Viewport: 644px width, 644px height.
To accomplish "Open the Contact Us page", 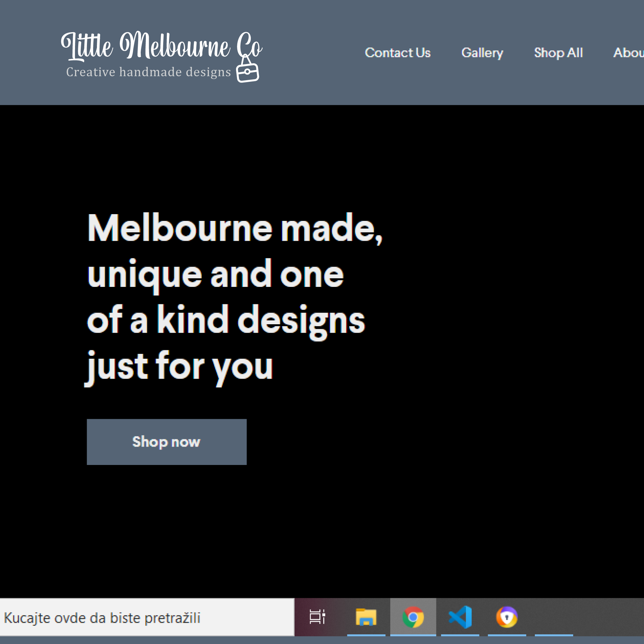I will click(x=398, y=53).
